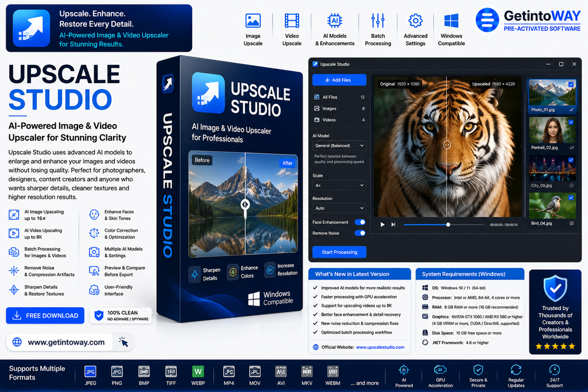Click the Original 1920 × 1080 label
The width and height of the screenshot is (588, 392).
tap(400, 84)
